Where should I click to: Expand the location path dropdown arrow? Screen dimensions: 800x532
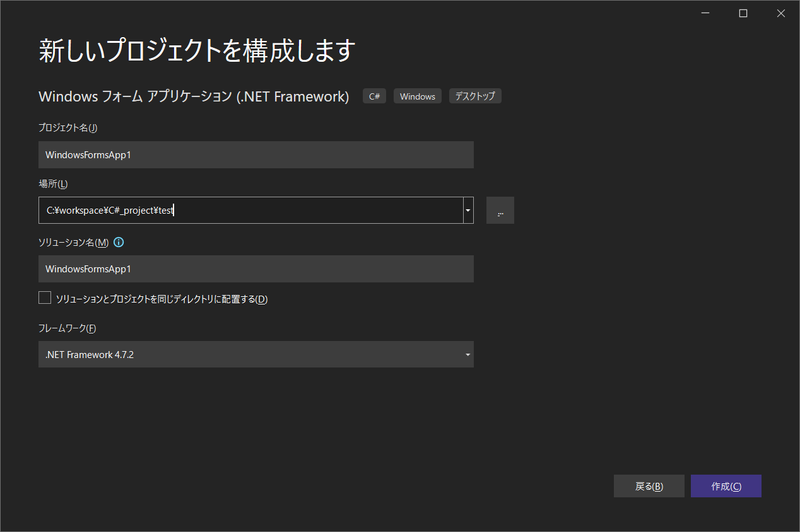[x=468, y=211]
